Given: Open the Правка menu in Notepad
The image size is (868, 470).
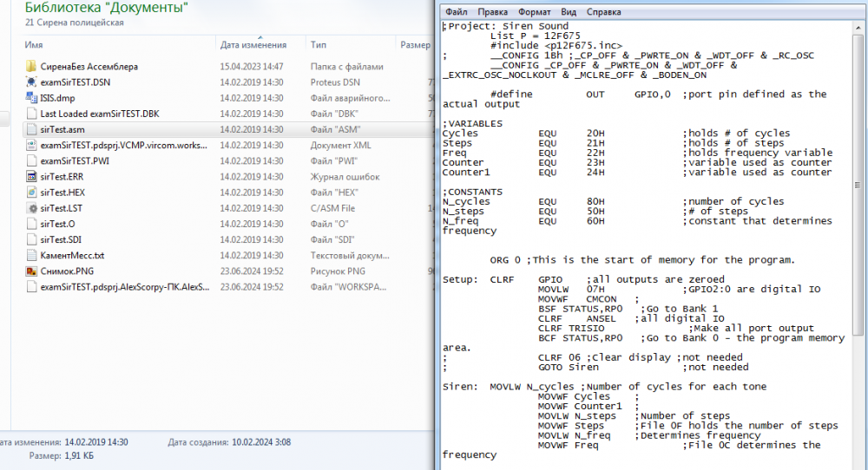Looking at the screenshot, I should pos(492,11).
